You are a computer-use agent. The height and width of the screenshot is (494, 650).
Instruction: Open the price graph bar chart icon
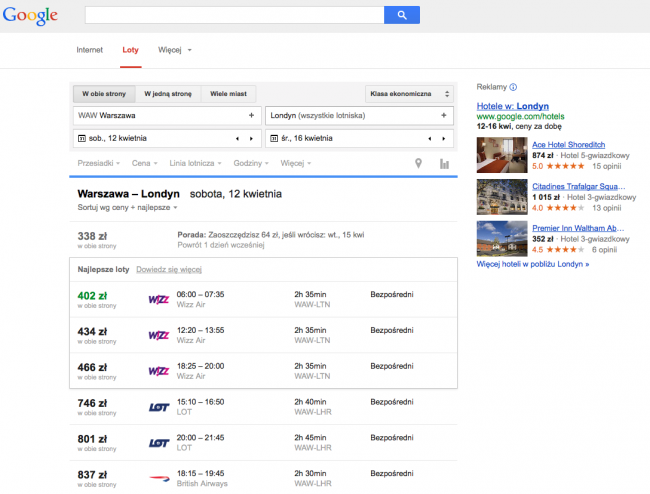click(444, 164)
